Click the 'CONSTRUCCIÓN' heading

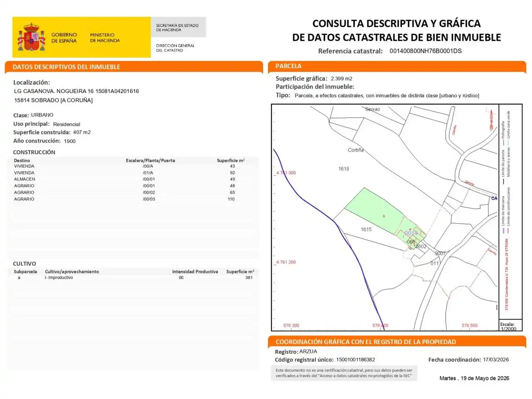click(34, 152)
